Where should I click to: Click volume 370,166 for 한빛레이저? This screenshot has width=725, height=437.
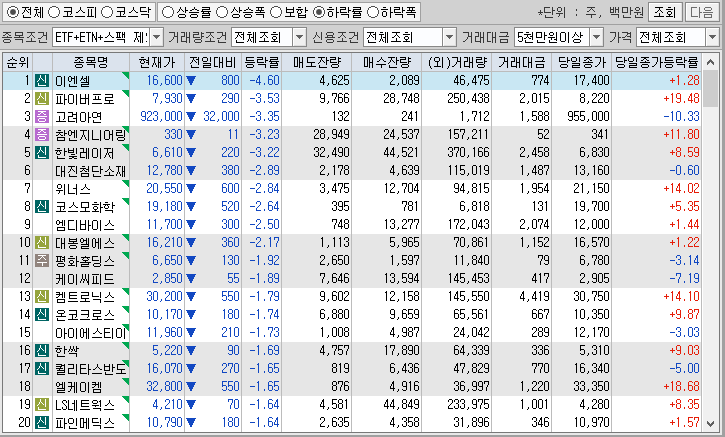468,153
